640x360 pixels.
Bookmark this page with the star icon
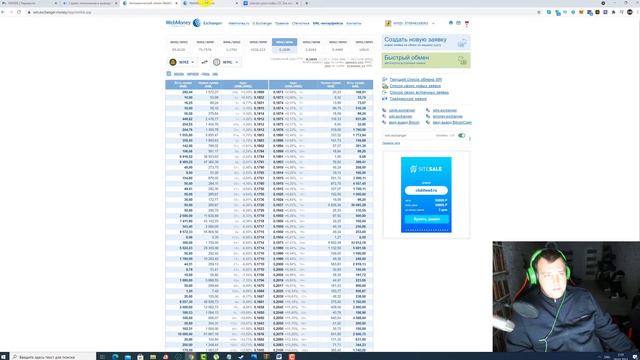pos(539,12)
